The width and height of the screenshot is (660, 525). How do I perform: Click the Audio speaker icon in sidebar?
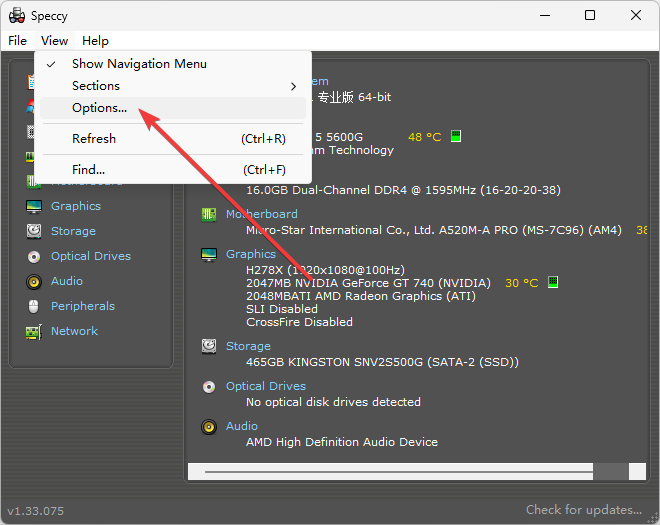tap(34, 282)
